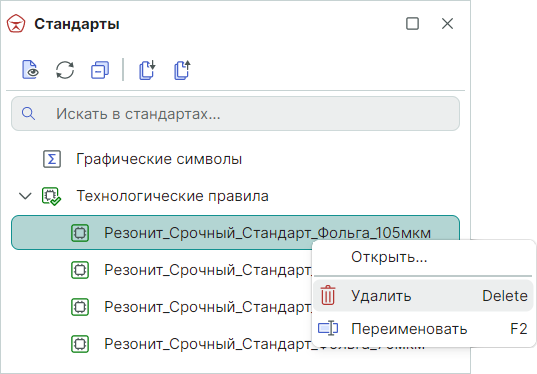
Task: Select Резонит_Срочный_Стандарт_Фольга_105мкм row
Action: coord(235,233)
